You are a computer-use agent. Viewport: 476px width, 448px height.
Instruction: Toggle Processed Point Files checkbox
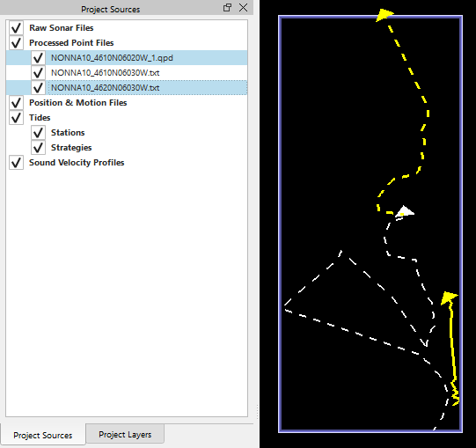16,42
